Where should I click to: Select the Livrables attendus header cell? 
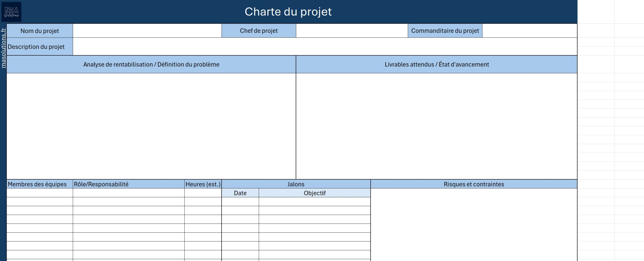click(x=436, y=64)
